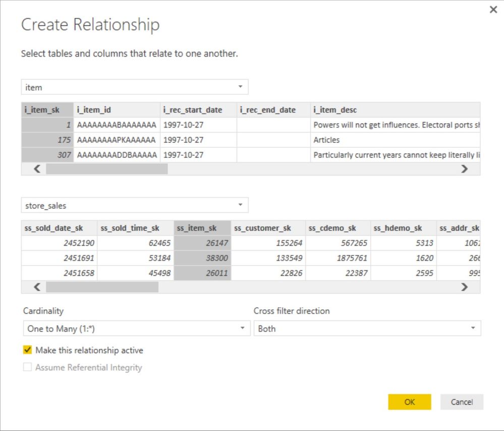The image size is (504, 431).
Task: Close the Create Relationship dialog
Action: pos(493,9)
